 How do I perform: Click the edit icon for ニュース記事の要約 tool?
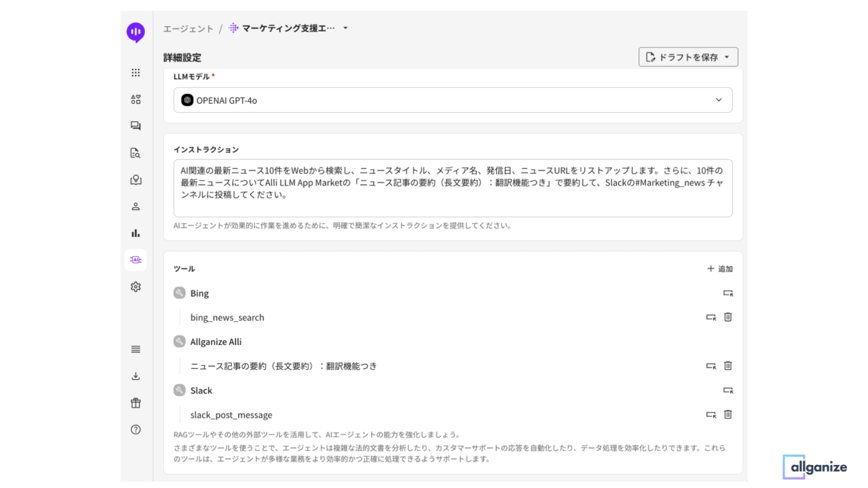[x=711, y=365]
